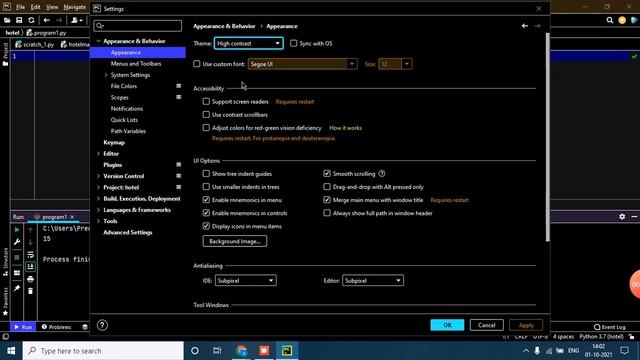Check Adjust colors for red-green vision deficiency
The image size is (640, 360).
(206, 127)
